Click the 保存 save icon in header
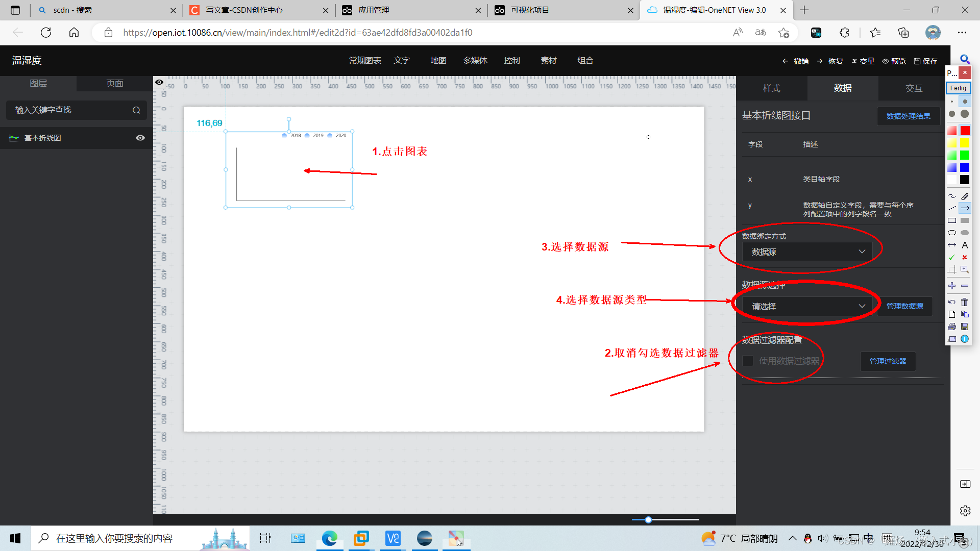Image resolution: width=980 pixels, height=551 pixels. (x=917, y=61)
